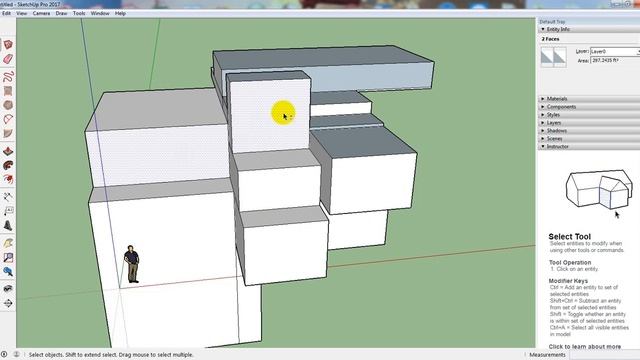Select the Tape Measure tool
The image size is (640, 360).
pos(8,197)
